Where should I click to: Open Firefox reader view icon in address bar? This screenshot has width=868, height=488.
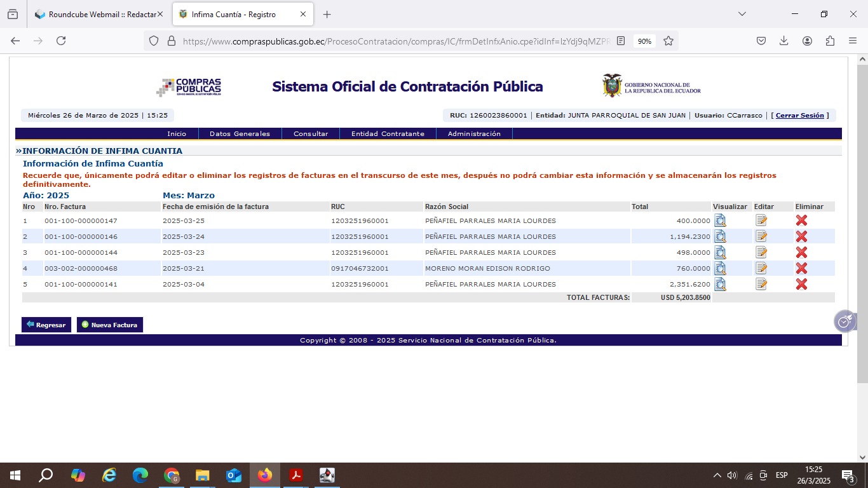tap(621, 41)
